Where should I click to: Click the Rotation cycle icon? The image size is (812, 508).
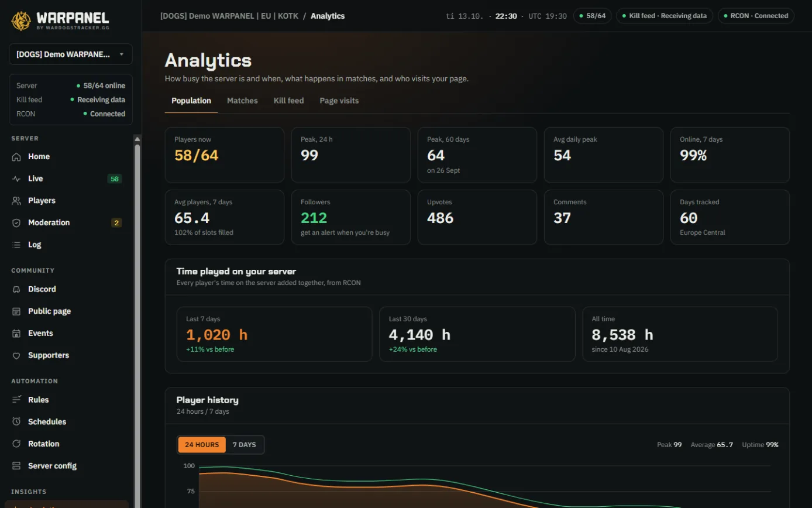point(16,444)
